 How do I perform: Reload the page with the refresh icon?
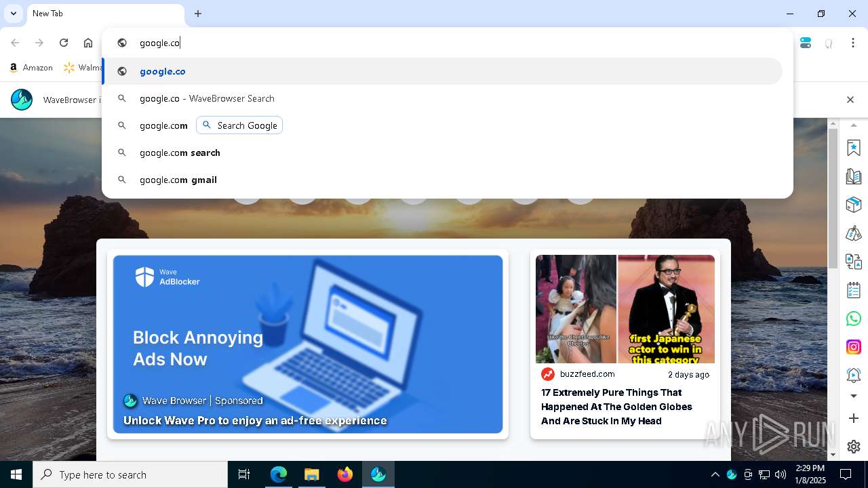pos(64,43)
